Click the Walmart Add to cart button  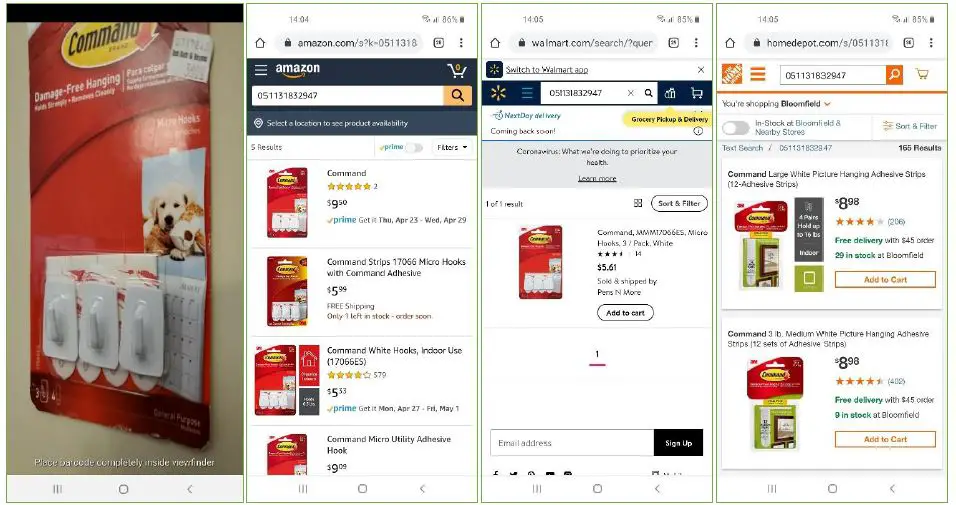click(626, 313)
